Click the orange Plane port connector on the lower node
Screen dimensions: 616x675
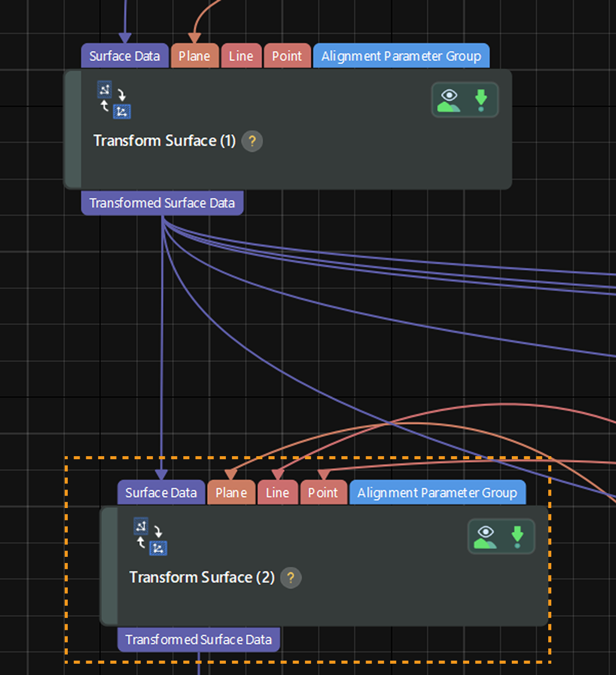pos(231,492)
